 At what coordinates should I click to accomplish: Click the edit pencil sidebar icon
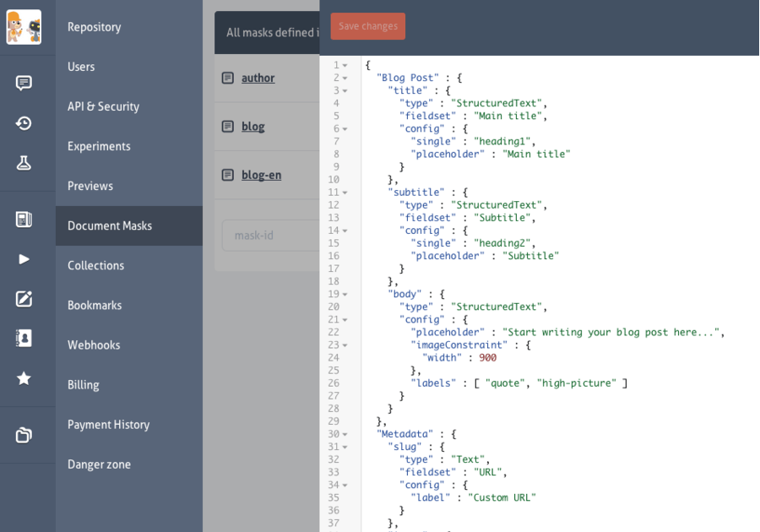(x=24, y=299)
